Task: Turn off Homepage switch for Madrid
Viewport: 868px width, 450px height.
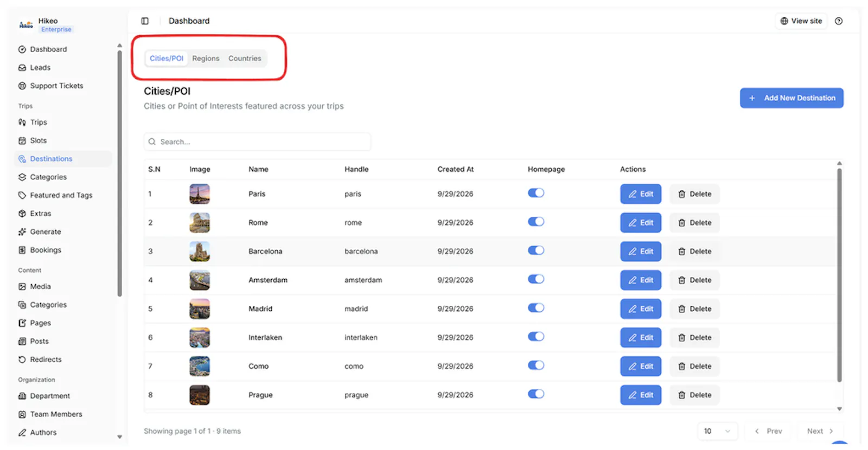Action: 536,308
